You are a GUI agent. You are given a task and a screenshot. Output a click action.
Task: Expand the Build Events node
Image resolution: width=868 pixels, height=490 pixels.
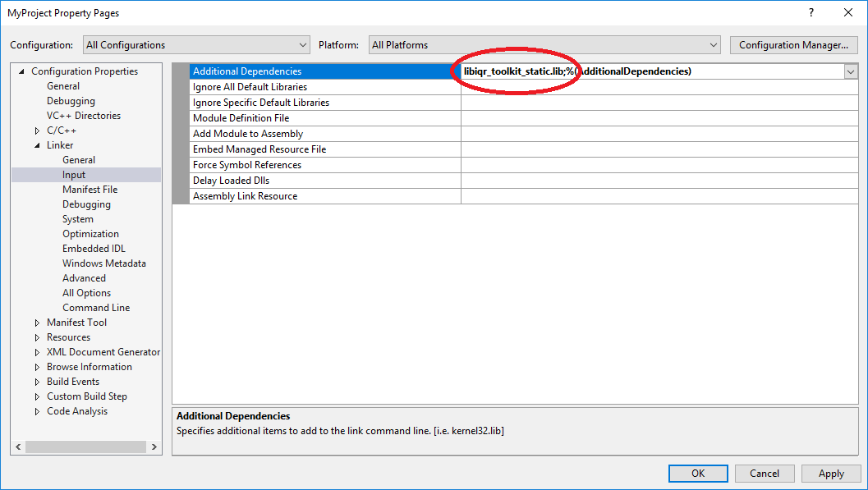pos(36,381)
